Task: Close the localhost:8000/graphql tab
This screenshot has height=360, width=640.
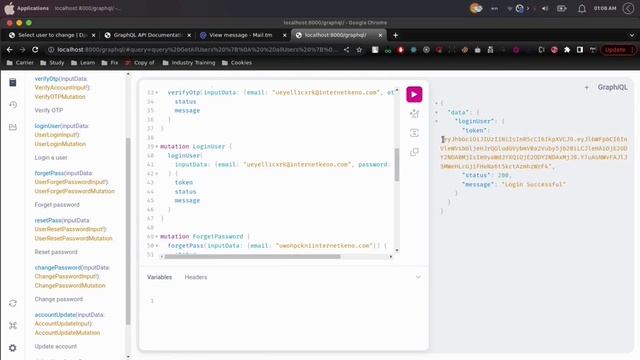Action: (380, 35)
